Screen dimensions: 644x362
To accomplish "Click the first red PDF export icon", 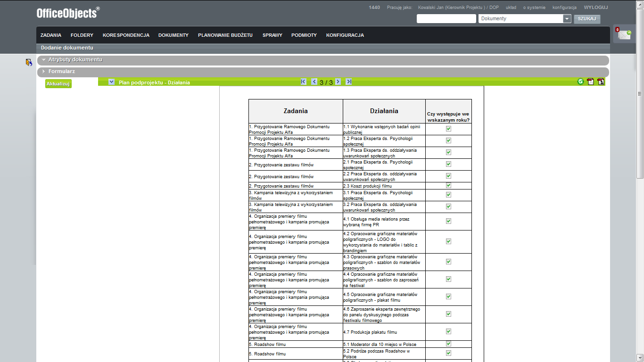I will point(591,82).
